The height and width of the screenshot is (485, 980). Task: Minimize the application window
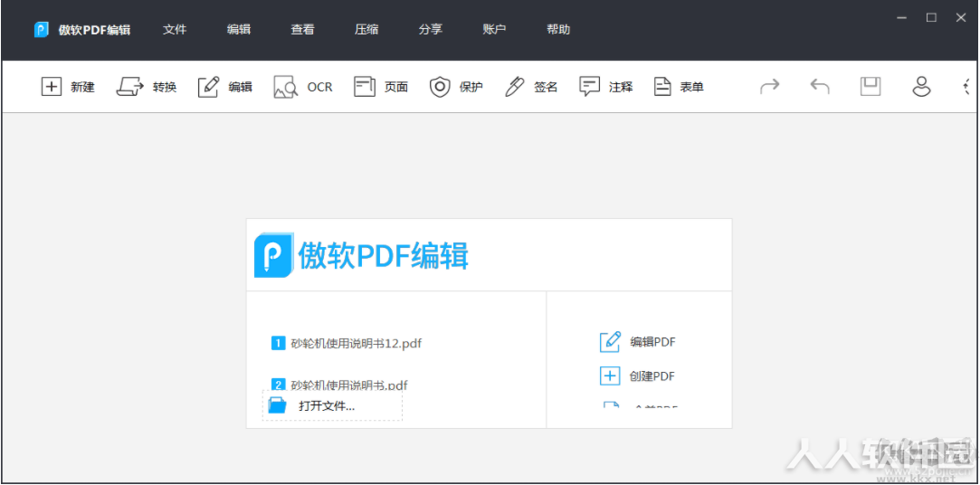902,17
